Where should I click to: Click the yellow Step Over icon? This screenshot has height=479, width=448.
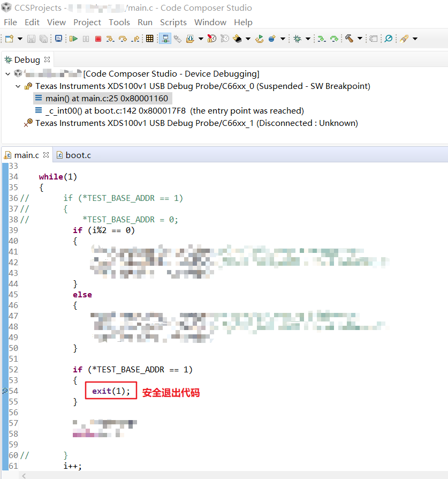pos(123,39)
